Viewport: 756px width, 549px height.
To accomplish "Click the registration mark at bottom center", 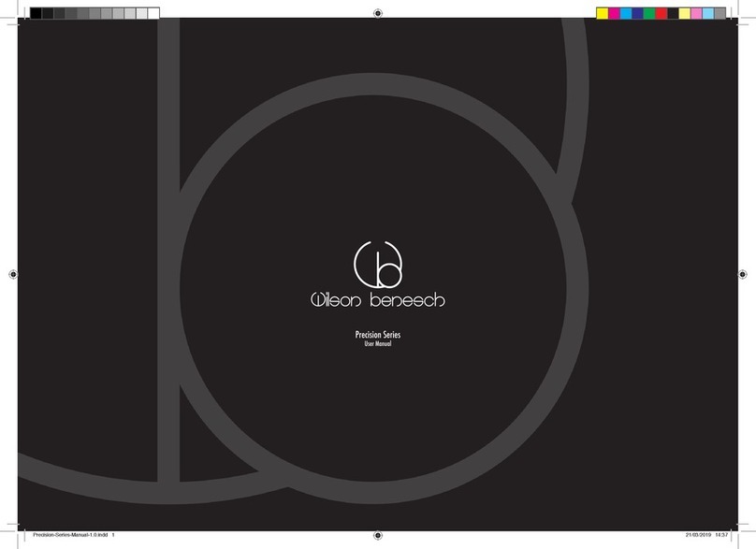I will [378, 535].
